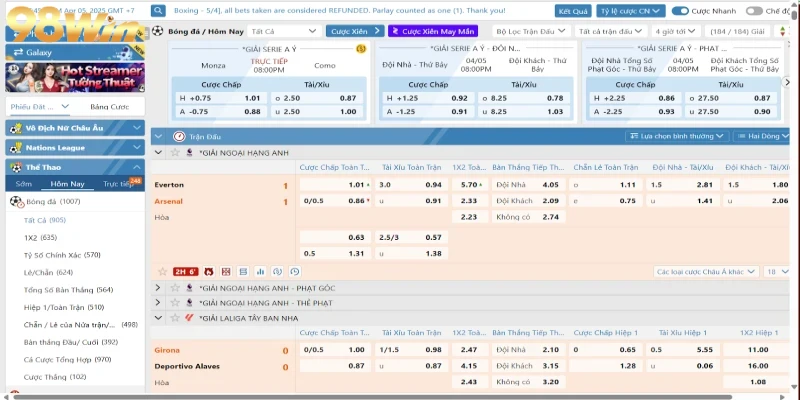Star the Everton vs Arsenal match
This screenshot has height=400, width=800.
coord(162,271)
